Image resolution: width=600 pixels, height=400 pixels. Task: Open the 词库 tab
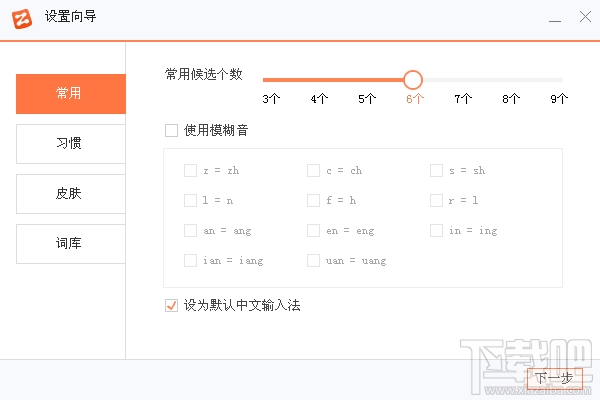(x=71, y=244)
